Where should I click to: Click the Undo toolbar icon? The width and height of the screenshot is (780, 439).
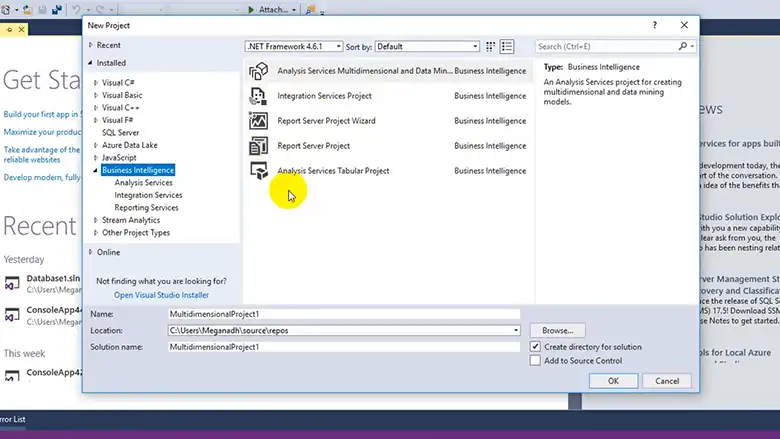pyautogui.click(x=76, y=9)
